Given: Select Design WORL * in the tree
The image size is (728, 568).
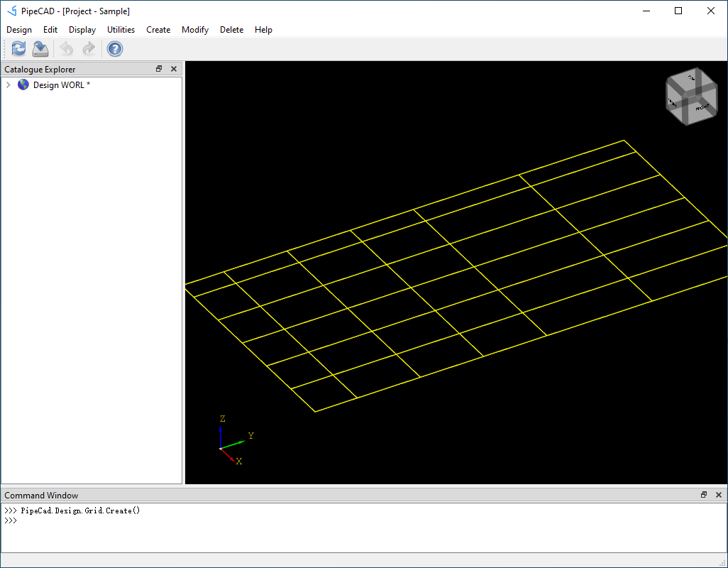Looking at the screenshot, I should (61, 85).
